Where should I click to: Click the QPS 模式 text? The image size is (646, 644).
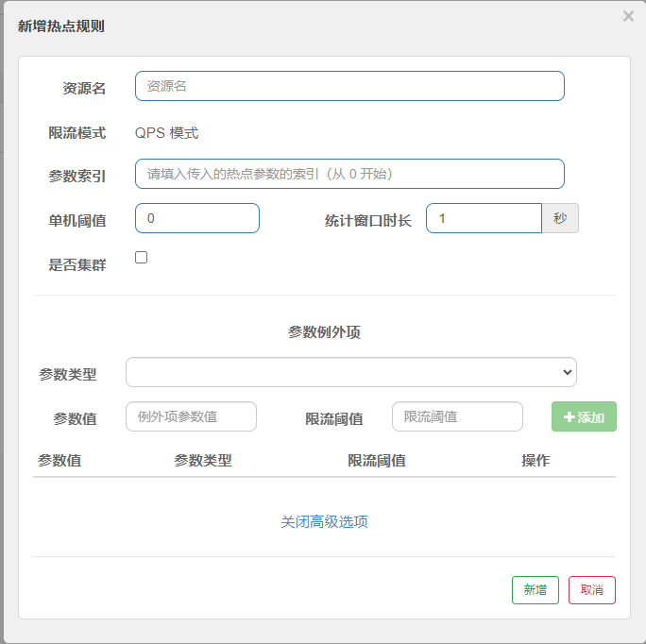pyautogui.click(x=167, y=133)
